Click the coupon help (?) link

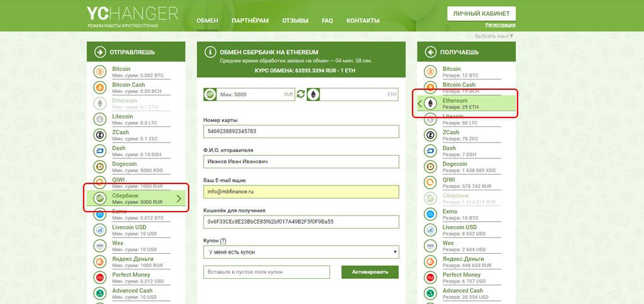[x=223, y=241]
